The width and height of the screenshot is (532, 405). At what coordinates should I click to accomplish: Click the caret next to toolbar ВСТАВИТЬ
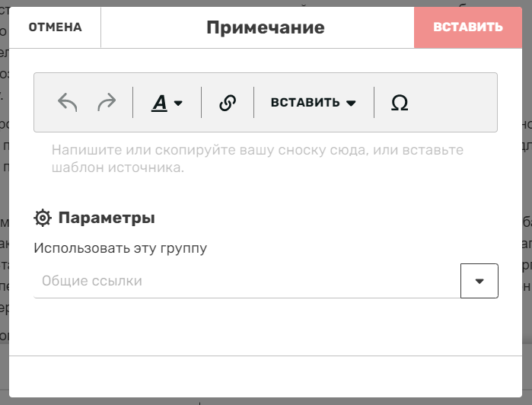tap(351, 103)
